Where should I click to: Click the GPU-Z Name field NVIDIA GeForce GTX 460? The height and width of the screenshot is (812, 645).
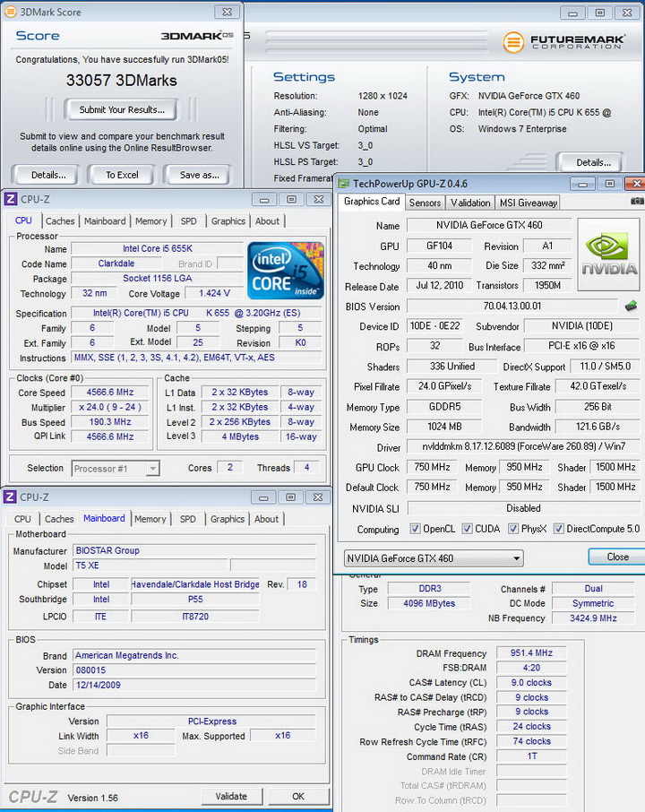[x=488, y=225]
